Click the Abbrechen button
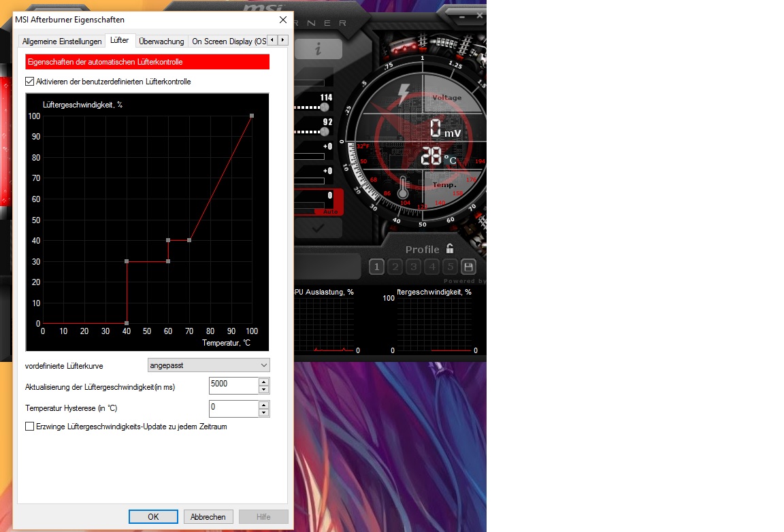The height and width of the screenshot is (532, 784). 208,517
